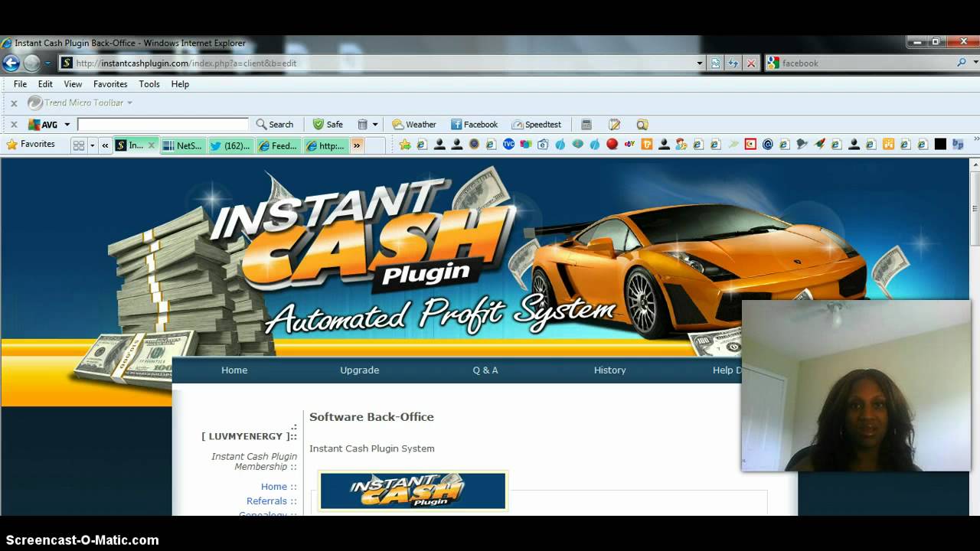Open the rocket icon favorites shortcut

click(x=819, y=145)
